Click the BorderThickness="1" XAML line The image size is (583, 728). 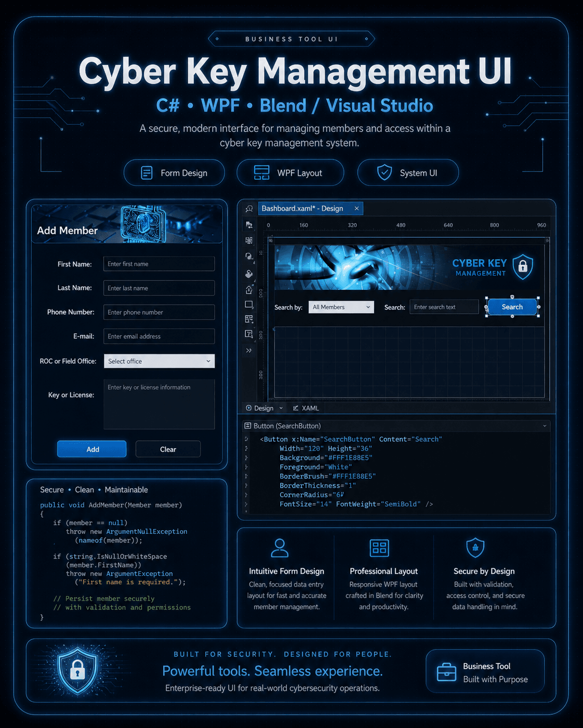(318, 486)
